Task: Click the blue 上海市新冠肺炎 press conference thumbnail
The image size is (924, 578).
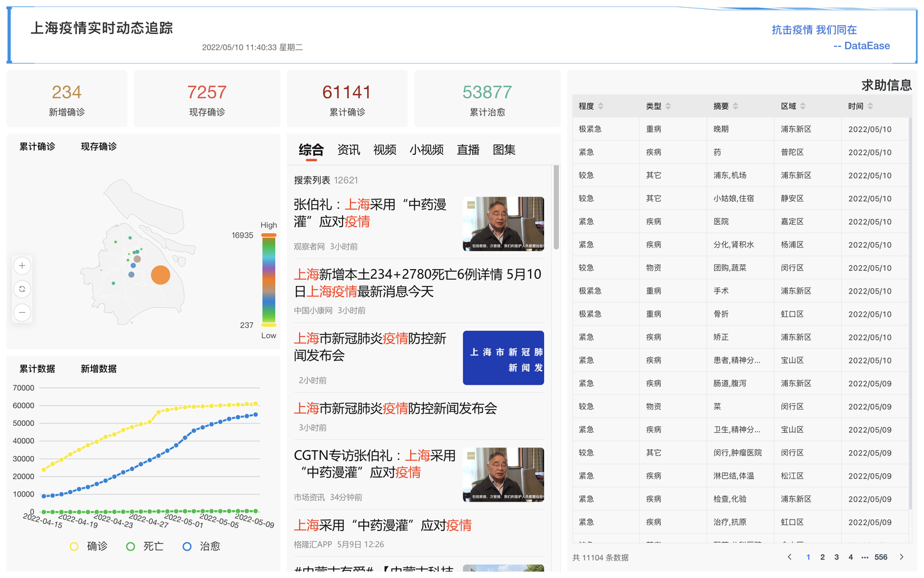Action: pyautogui.click(x=503, y=358)
